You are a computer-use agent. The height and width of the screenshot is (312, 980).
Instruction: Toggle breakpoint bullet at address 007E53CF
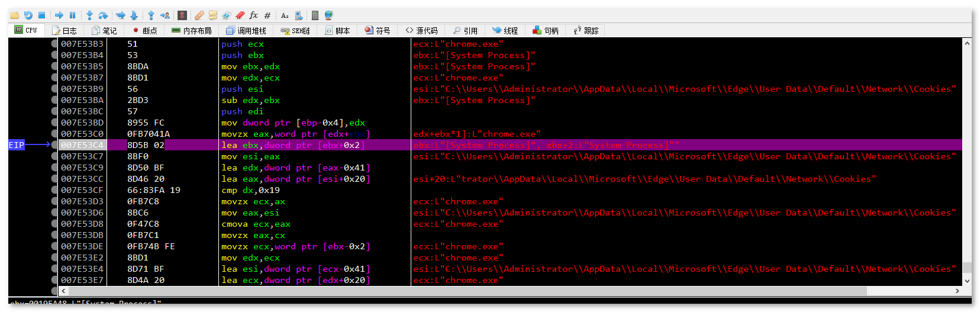click(54, 190)
